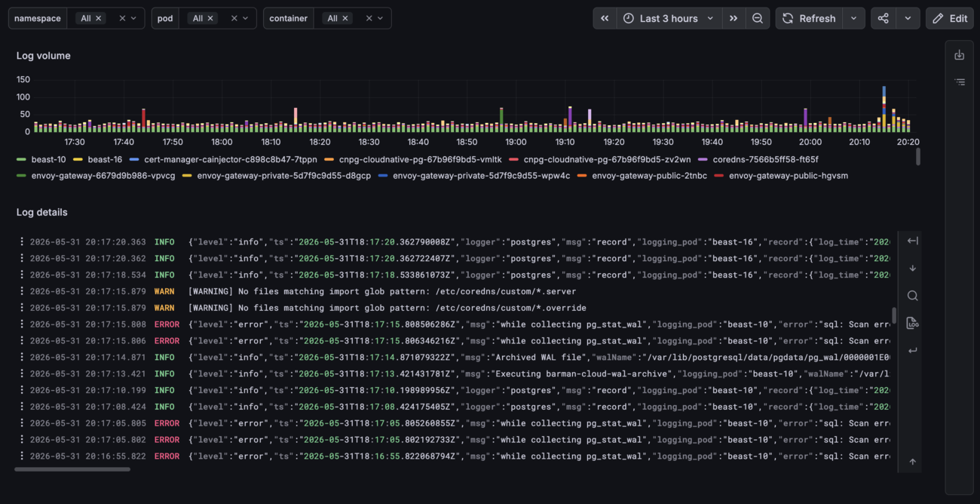Open row menu for the *.override WARN line
This screenshot has height=504, width=980.
pyautogui.click(x=22, y=308)
